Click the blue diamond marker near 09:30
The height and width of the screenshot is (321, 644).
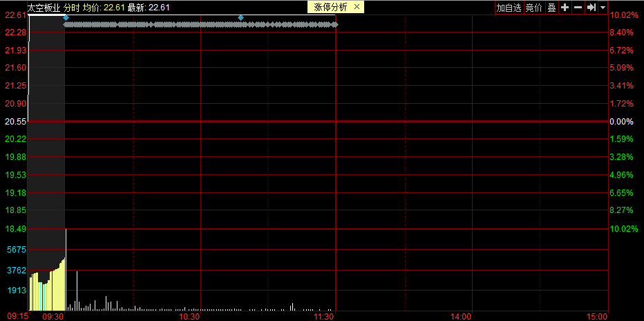pyautogui.click(x=66, y=18)
